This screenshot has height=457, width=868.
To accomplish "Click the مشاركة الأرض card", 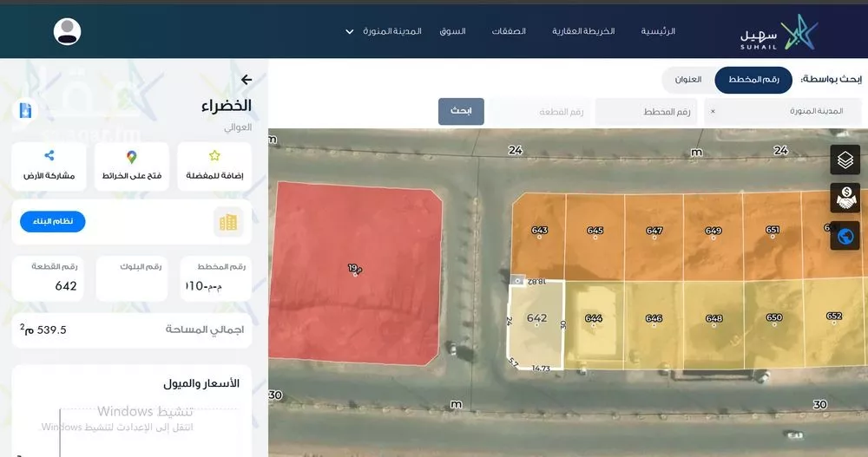I will click(x=49, y=166).
